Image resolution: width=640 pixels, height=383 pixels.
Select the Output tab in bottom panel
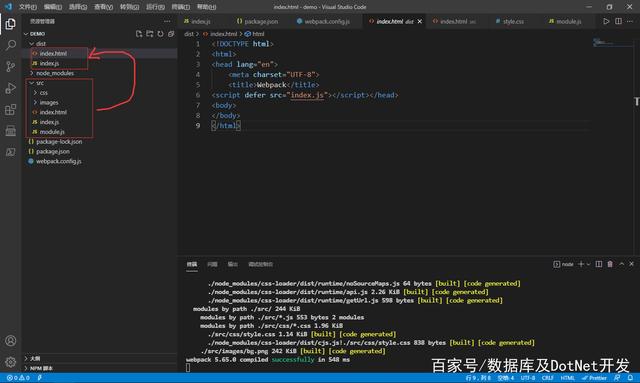(232, 264)
